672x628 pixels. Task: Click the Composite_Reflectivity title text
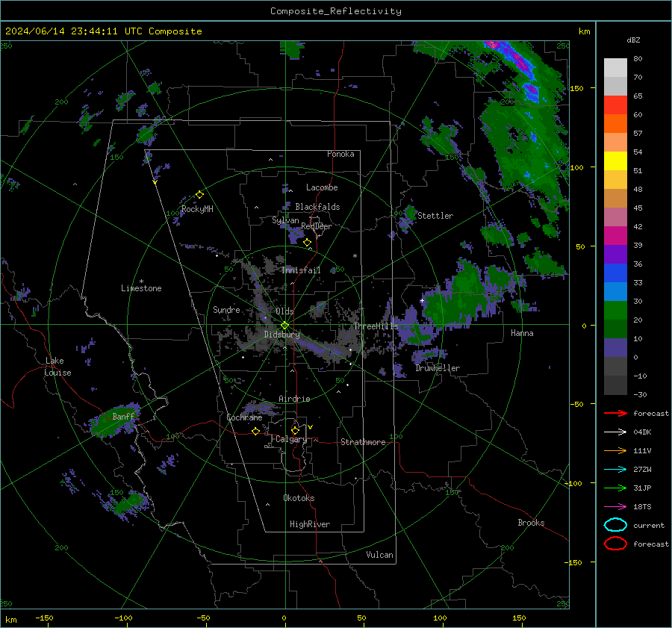[x=336, y=11]
